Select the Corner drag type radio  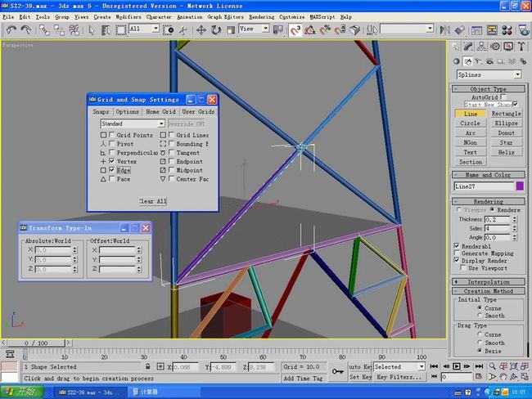coord(480,334)
